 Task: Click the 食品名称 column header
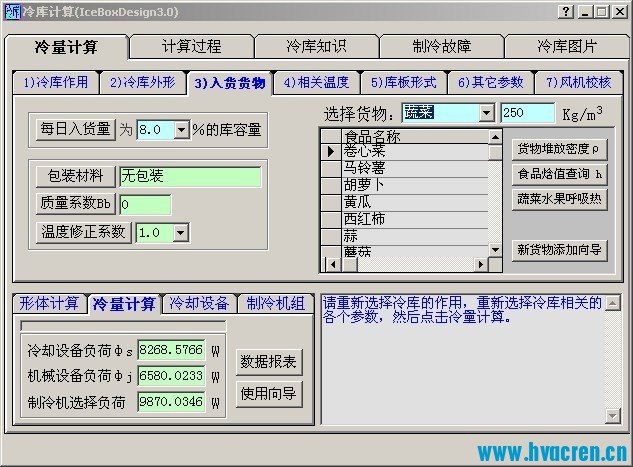coord(414,136)
